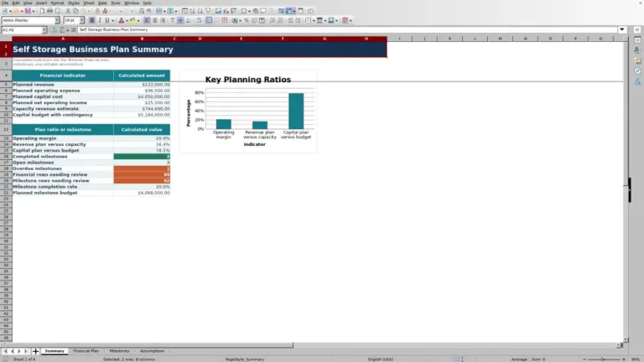Switch to the Milestones sheet tab
The height and width of the screenshot is (362, 644).
[x=119, y=351]
